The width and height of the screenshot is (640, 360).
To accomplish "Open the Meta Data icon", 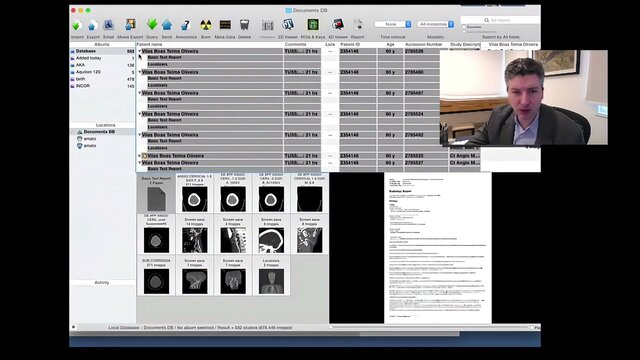I will point(225,25).
